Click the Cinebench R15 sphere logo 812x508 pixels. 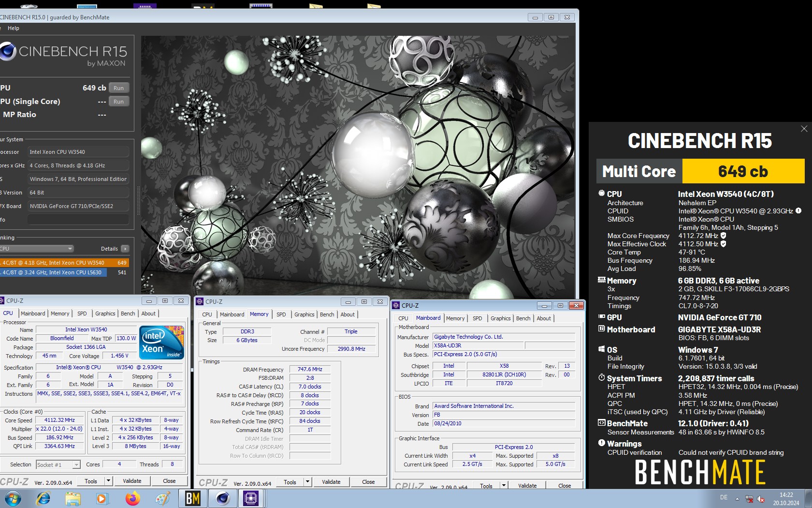(x=8, y=51)
